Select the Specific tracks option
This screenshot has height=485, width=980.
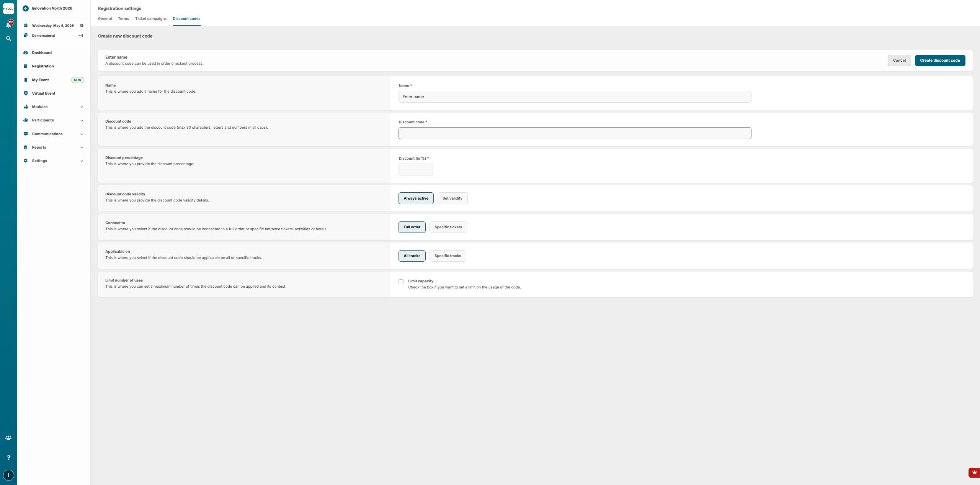pos(448,256)
